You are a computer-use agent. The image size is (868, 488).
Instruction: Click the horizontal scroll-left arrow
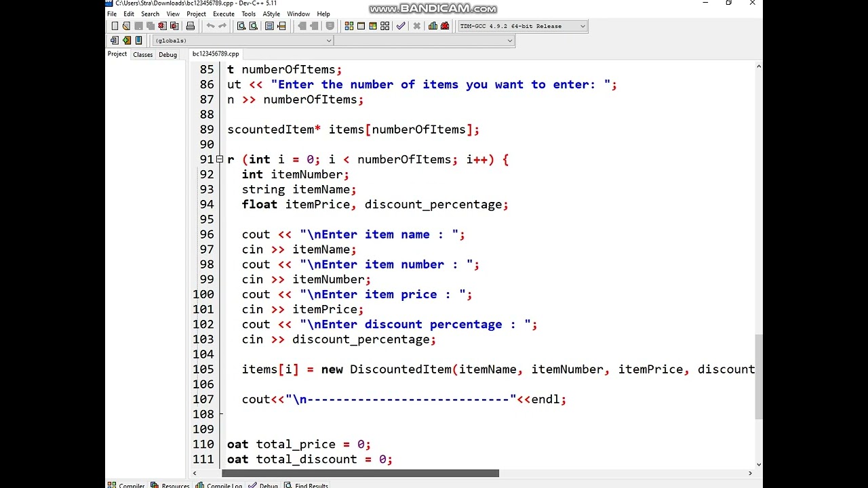pyautogui.click(x=195, y=473)
